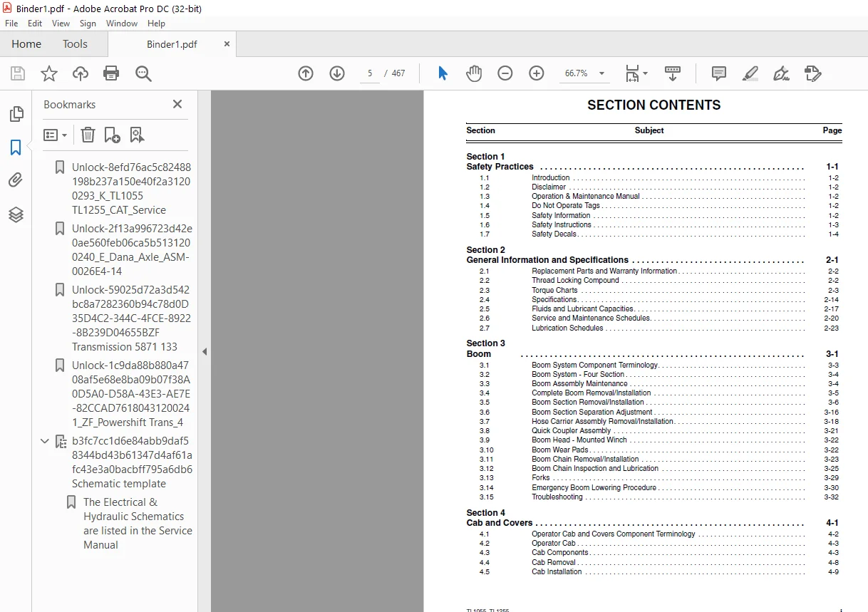Open the Attachments panel
Viewport: 868px width, 612px height.
click(x=16, y=181)
